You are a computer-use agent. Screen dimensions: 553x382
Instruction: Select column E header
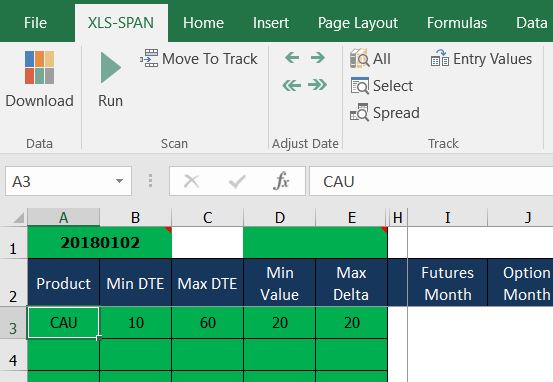tap(352, 217)
